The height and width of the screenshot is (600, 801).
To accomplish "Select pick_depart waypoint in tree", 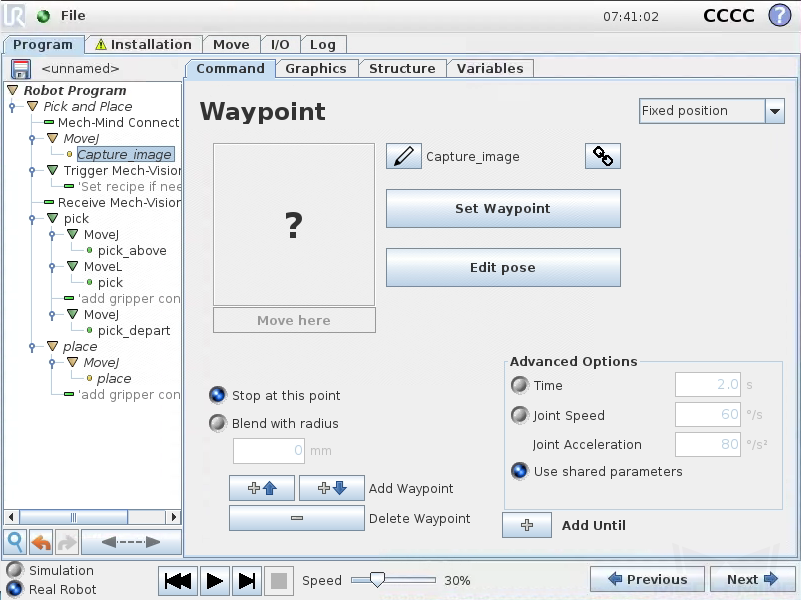I will [x=134, y=330].
